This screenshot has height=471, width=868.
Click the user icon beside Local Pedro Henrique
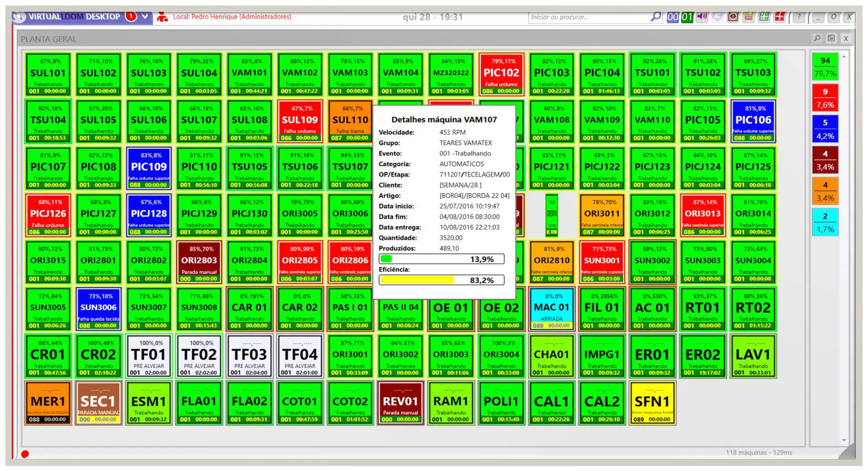[162, 17]
